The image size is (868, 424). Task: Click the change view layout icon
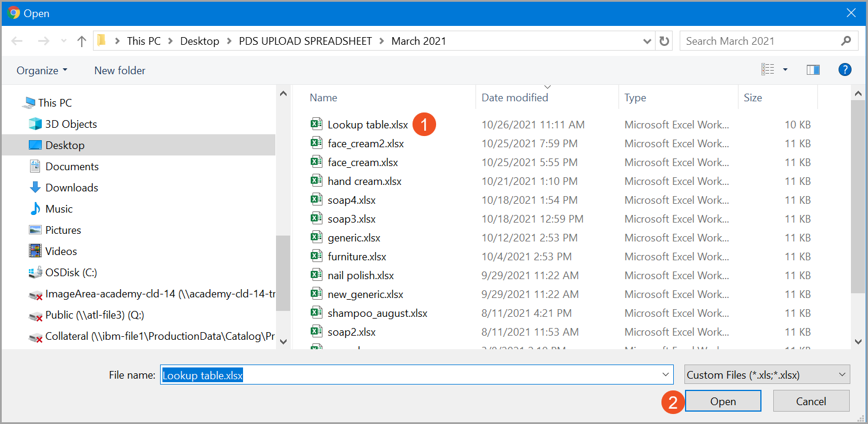pos(768,70)
